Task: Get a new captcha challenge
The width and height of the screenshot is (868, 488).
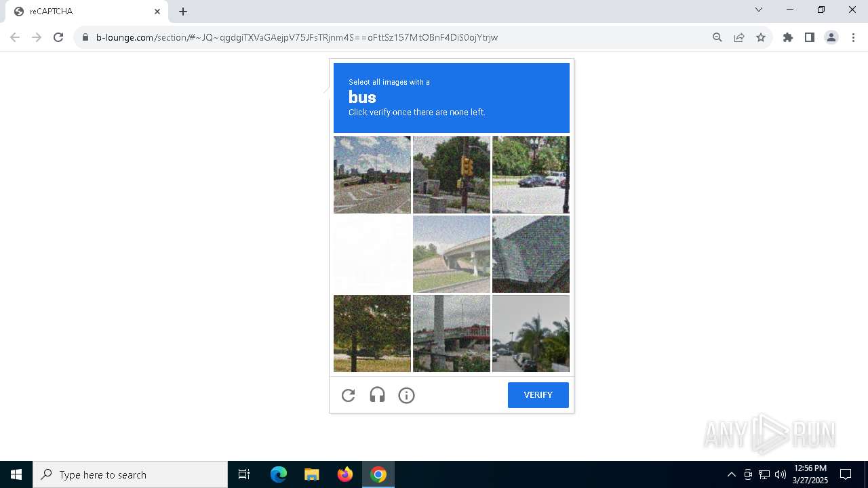Action: [x=349, y=395]
